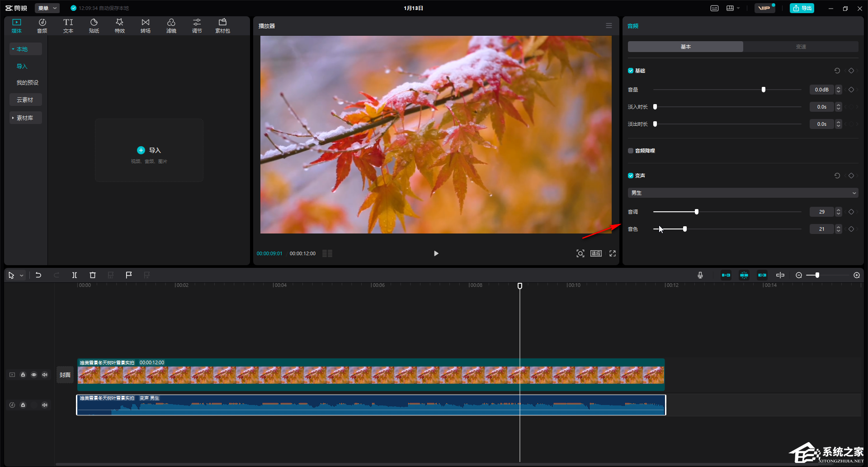
Task: Open the Transitions (转场) tool
Action: tap(146, 26)
